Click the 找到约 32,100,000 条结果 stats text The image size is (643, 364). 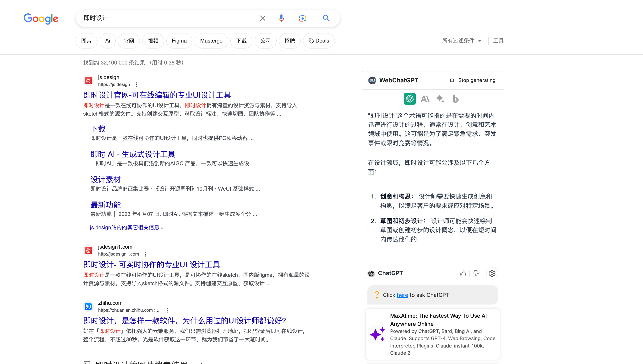coord(114,63)
